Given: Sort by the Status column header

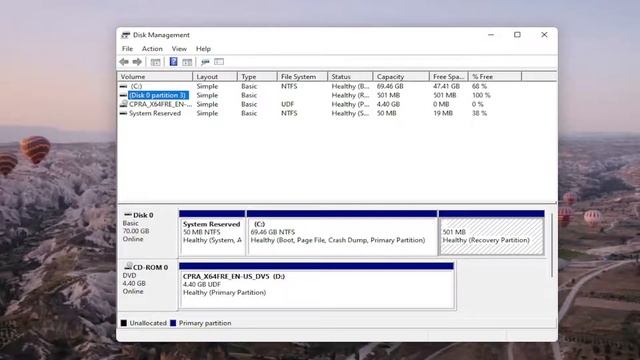Looking at the screenshot, I should click(x=350, y=77).
